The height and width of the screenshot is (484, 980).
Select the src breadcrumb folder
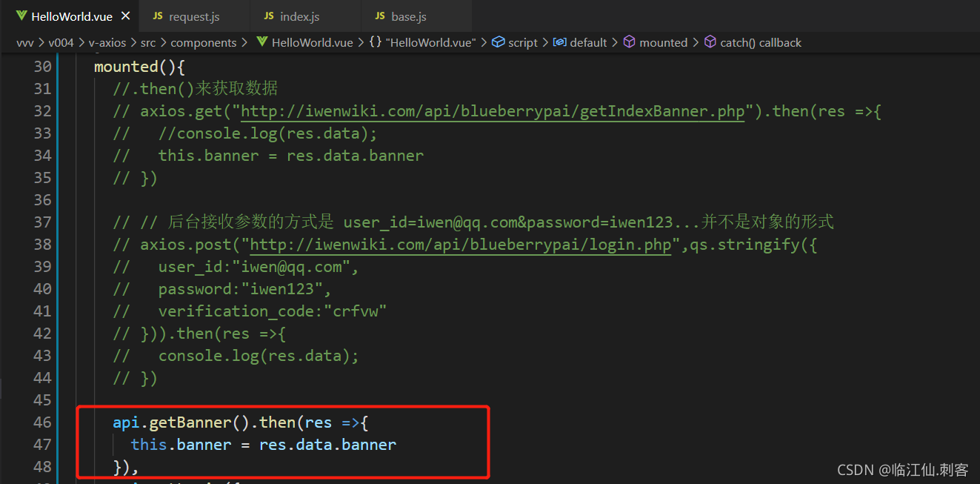[148, 42]
